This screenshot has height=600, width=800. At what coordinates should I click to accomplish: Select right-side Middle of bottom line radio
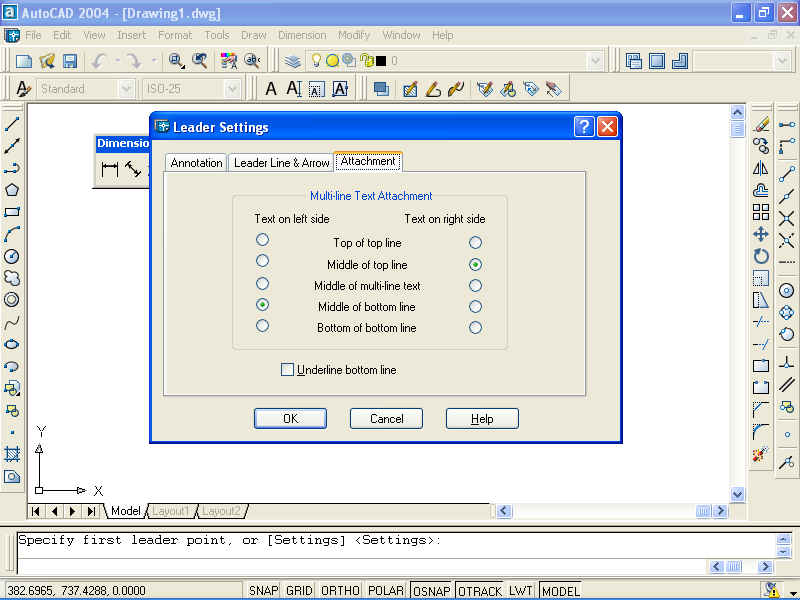tap(475, 306)
